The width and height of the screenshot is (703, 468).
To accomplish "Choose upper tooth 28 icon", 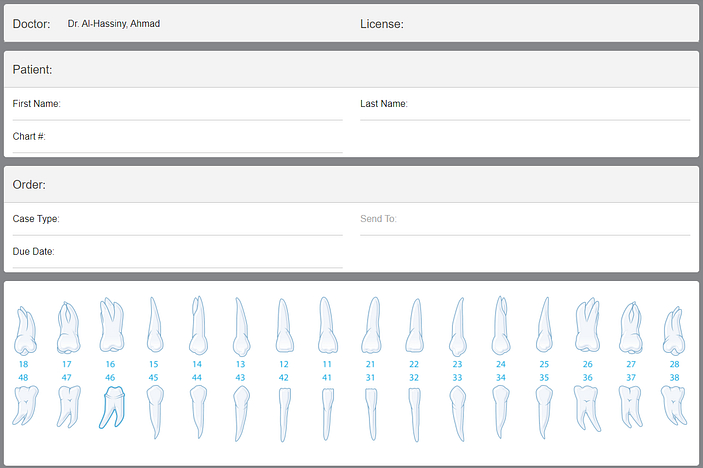I will point(674,332).
